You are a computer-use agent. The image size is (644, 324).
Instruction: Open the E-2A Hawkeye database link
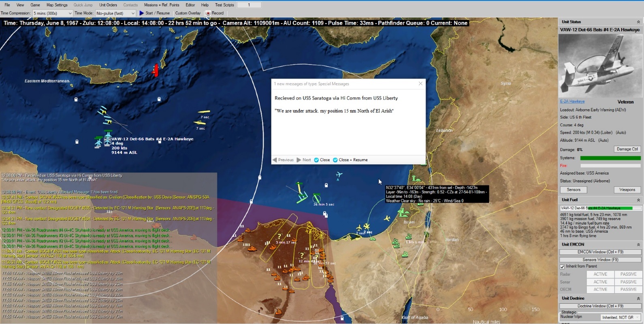pyautogui.click(x=572, y=101)
